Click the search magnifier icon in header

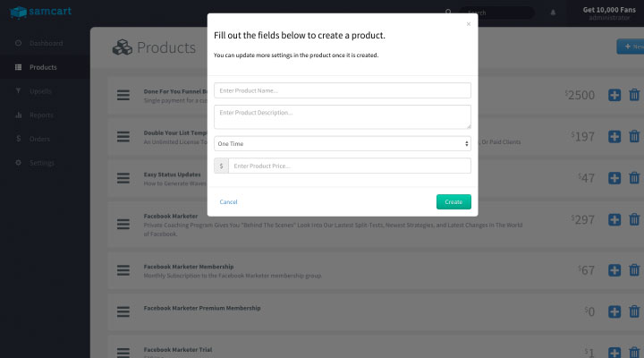(448, 13)
